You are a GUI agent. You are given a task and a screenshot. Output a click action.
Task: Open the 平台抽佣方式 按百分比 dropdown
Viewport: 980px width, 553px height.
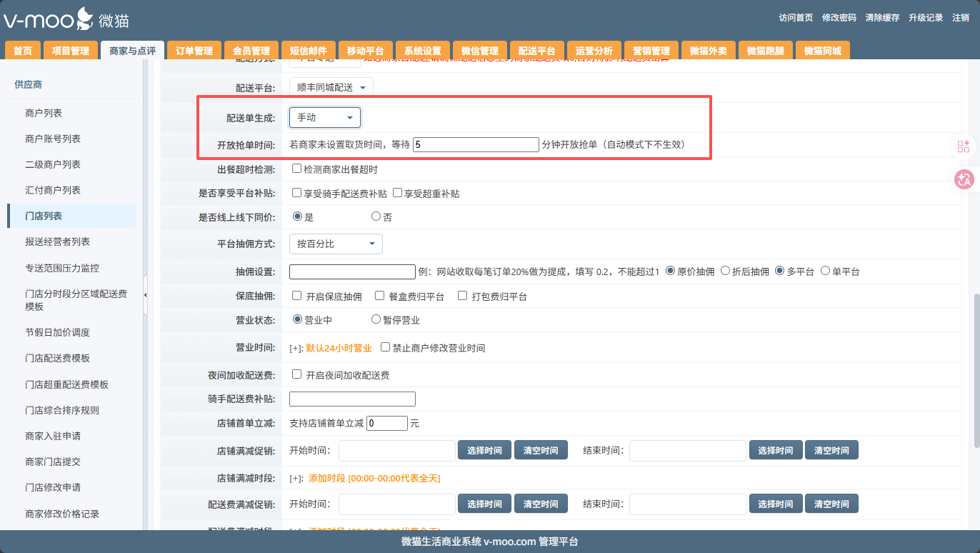point(336,244)
